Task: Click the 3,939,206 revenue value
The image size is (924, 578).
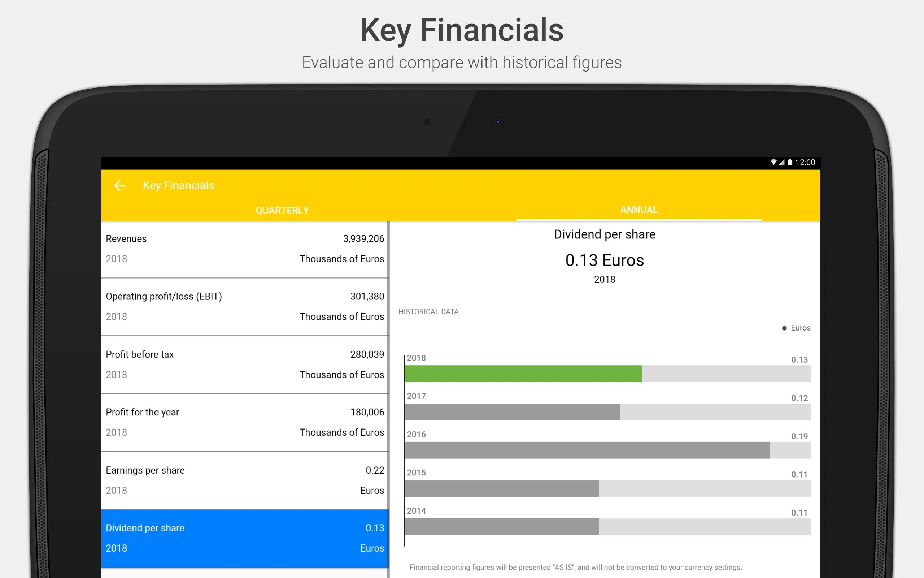Action: (x=363, y=238)
